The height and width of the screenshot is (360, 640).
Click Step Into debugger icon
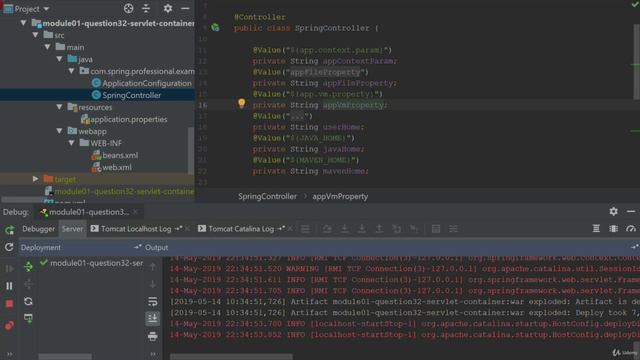(x=344, y=229)
